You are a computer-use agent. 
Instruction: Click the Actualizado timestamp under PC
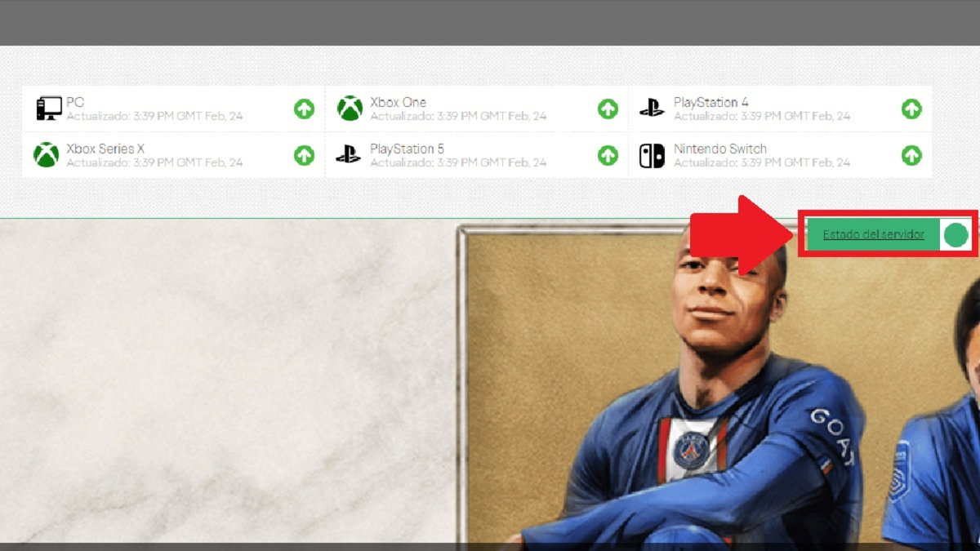coord(154,116)
